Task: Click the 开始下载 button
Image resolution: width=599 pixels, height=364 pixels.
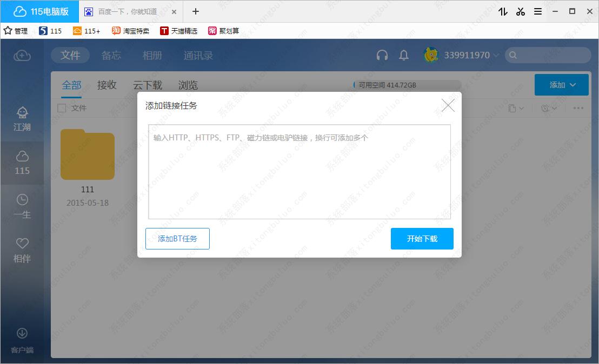Action: (x=422, y=238)
